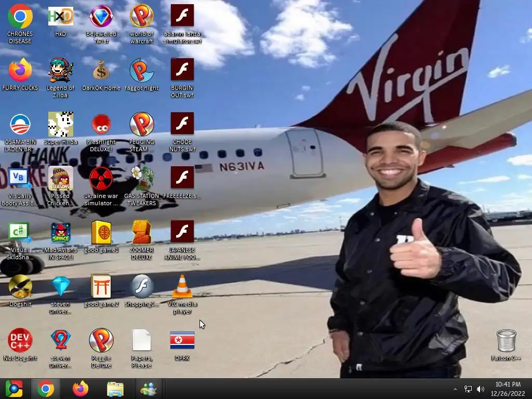The image size is (532, 399).
Task: Select the Papers, Please blank file icon
Action: click(x=141, y=340)
